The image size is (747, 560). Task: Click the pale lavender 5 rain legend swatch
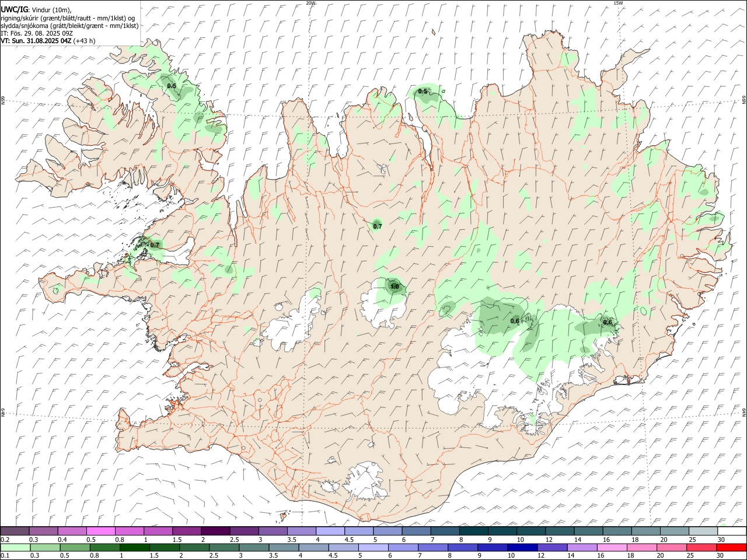pyautogui.click(x=373, y=548)
